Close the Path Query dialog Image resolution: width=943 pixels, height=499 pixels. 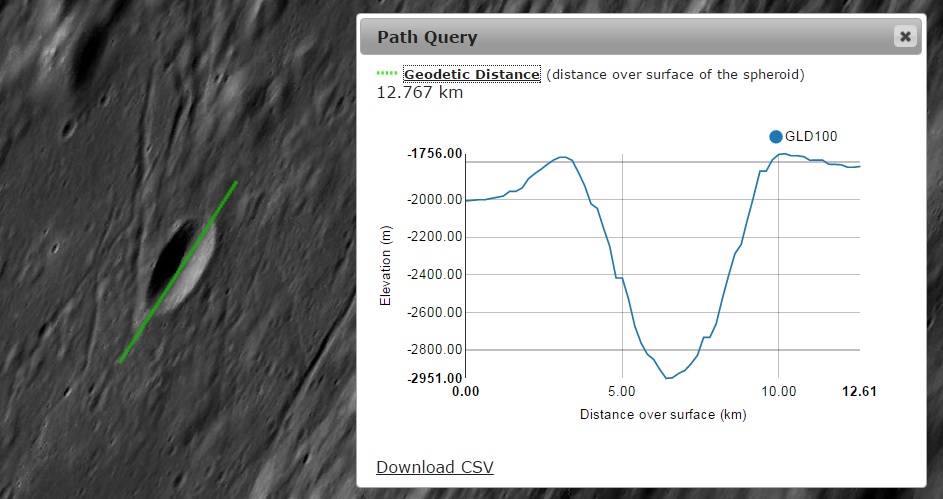[905, 37]
